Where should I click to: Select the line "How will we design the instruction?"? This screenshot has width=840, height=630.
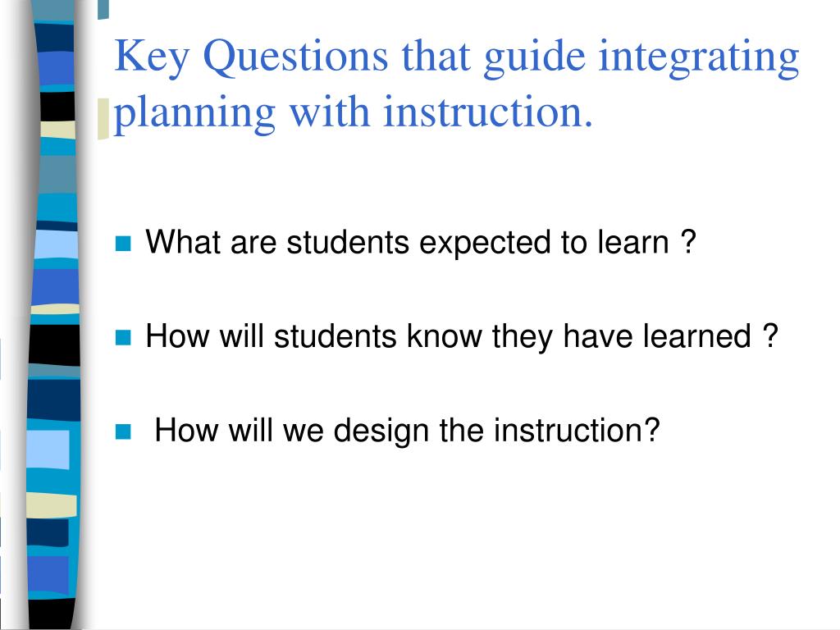407,430
